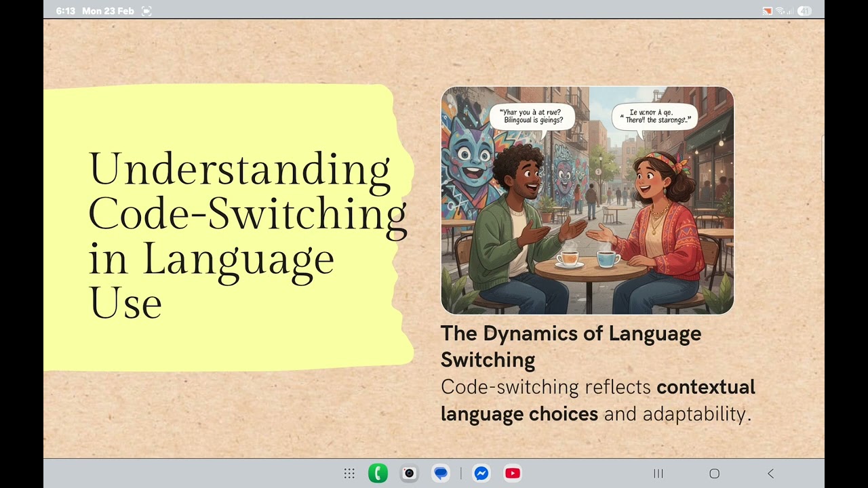
Task: Click the woman's speech bubble in illustration
Action: (x=654, y=117)
